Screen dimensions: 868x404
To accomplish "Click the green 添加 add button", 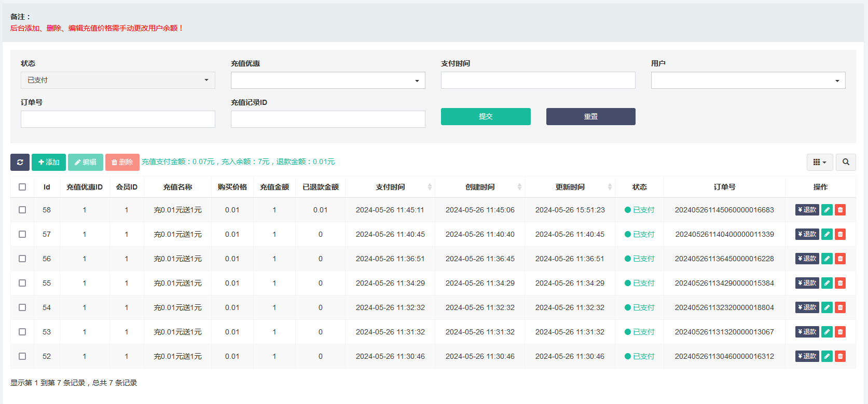I will tap(49, 162).
